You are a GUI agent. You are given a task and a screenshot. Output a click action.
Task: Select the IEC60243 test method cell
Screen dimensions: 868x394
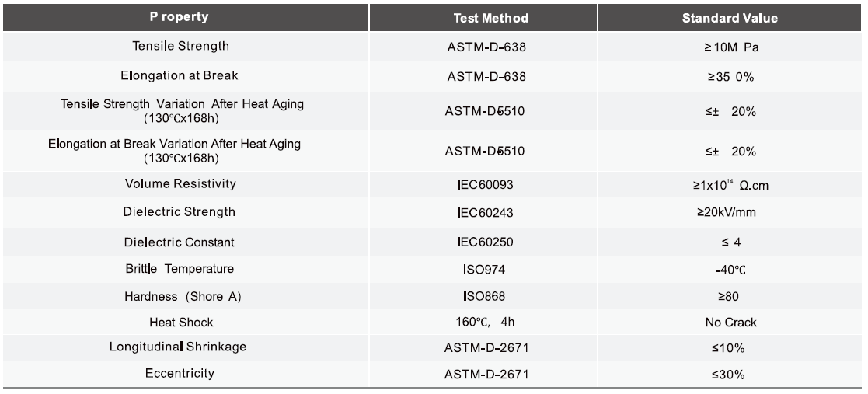[x=486, y=213]
